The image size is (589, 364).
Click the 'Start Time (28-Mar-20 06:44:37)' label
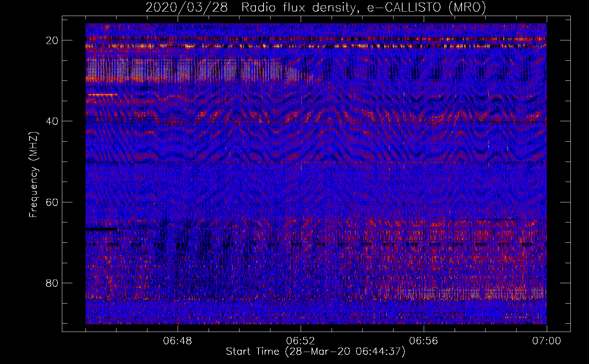pos(316,352)
